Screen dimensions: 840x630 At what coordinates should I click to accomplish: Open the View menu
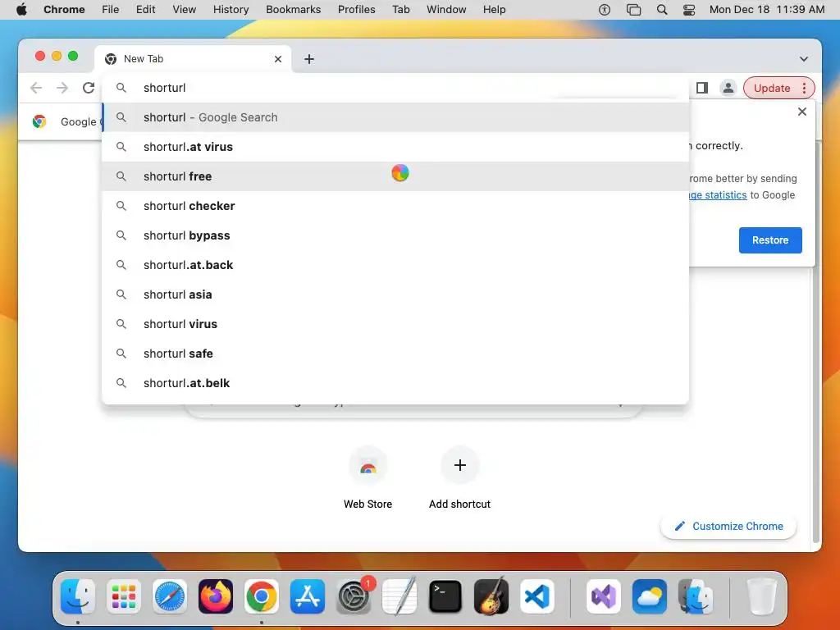pos(184,9)
